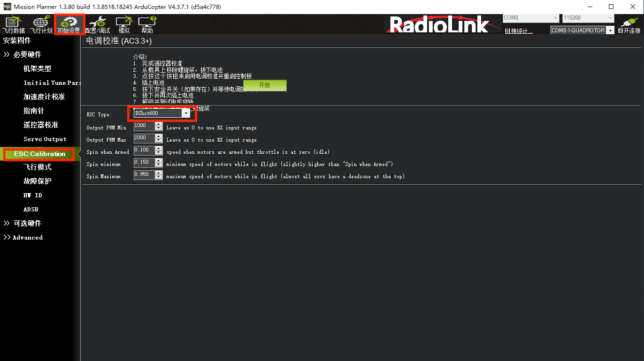Open the 飞行计划 flight plan globe icon
This screenshot has width=644, height=361.
41,25
